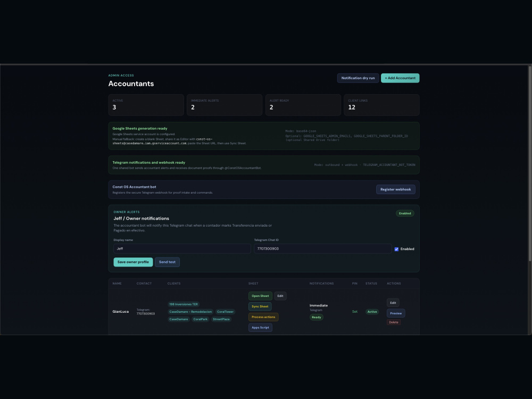The image size is (532, 399).
Task: Select the CoralPark client tag
Action: 200,319
